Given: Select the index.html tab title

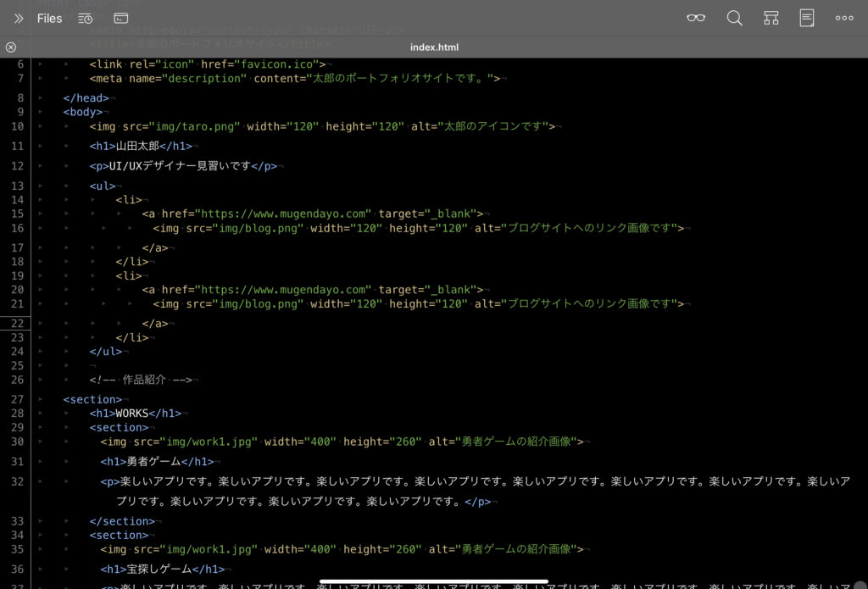Looking at the screenshot, I should click(434, 47).
